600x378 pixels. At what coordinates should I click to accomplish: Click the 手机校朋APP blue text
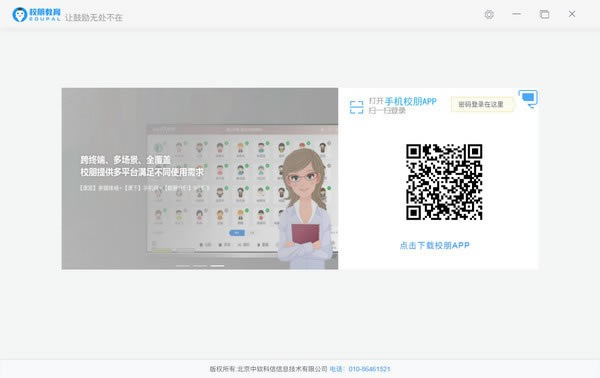pos(411,101)
